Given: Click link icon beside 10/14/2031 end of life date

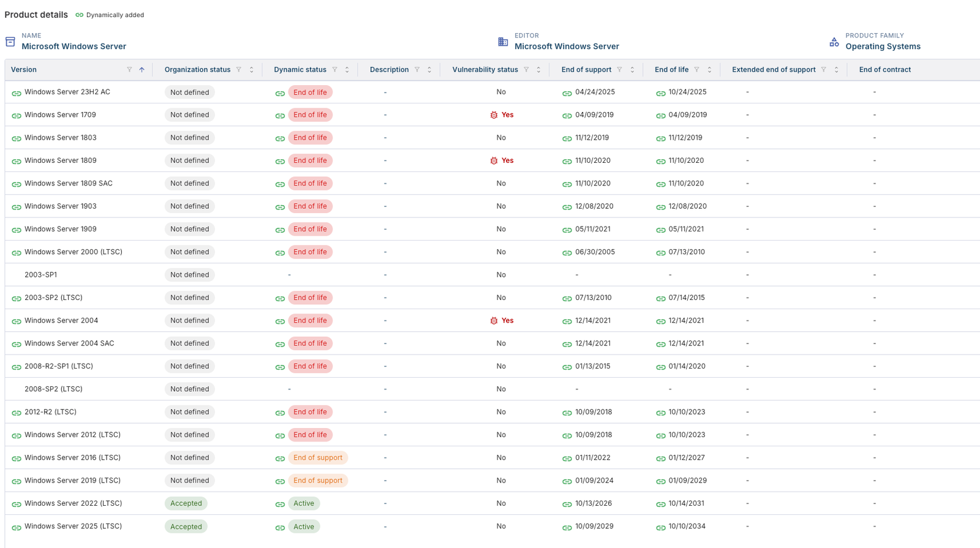Looking at the screenshot, I should 661,505.
